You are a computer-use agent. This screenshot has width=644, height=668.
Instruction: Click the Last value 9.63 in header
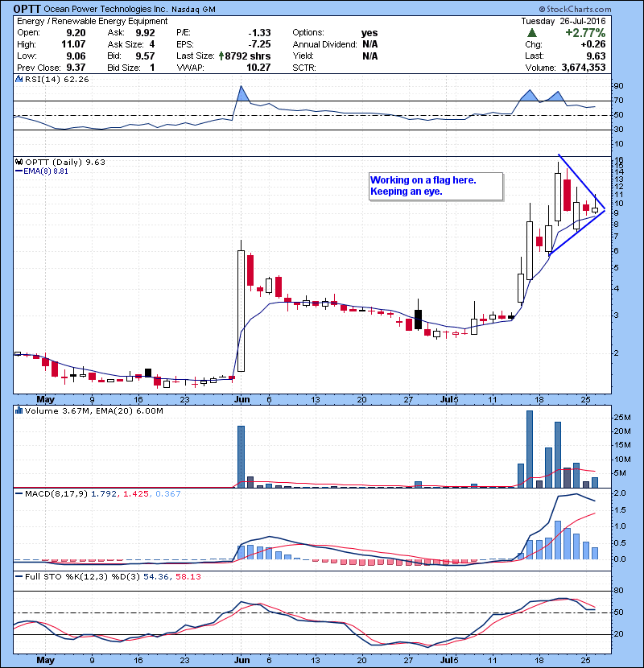(596, 56)
